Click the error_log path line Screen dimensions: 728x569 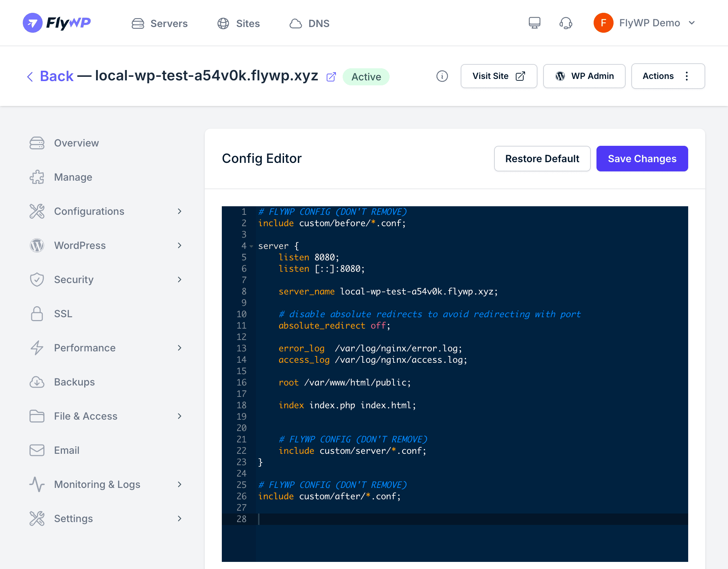[x=370, y=349]
